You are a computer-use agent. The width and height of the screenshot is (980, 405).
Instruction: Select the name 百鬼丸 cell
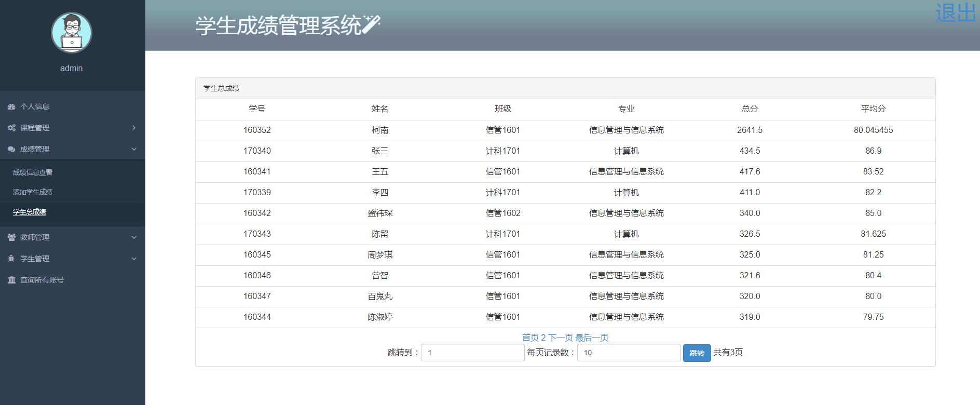[x=380, y=296]
